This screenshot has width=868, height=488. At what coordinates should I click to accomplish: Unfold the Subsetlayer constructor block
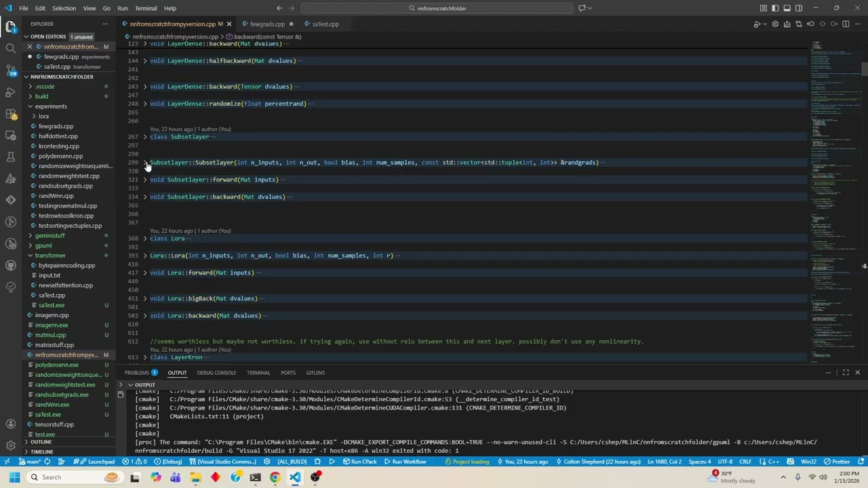point(145,163)
